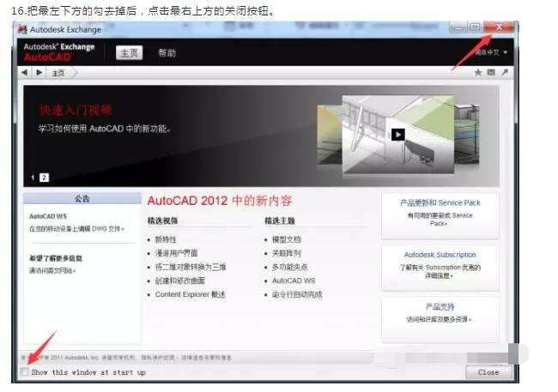The height and width of the screenshot is (392, 558).
Task: Play the quick start video
Action: pos(397,135)
